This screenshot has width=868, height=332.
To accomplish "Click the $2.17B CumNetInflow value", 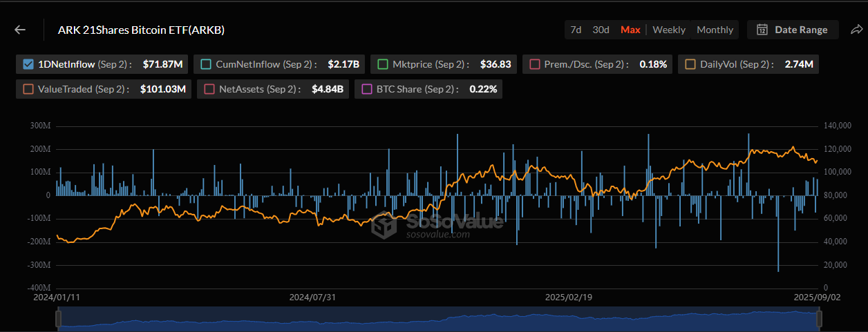I will 343,64.
